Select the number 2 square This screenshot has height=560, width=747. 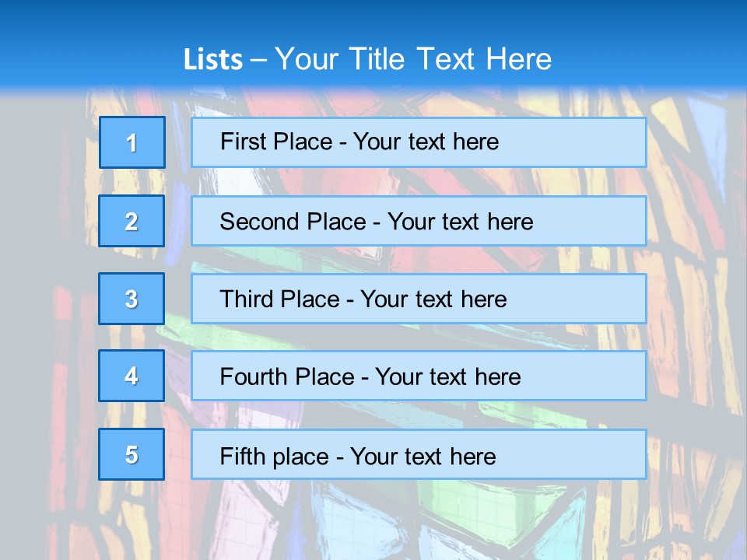point(132,221)
